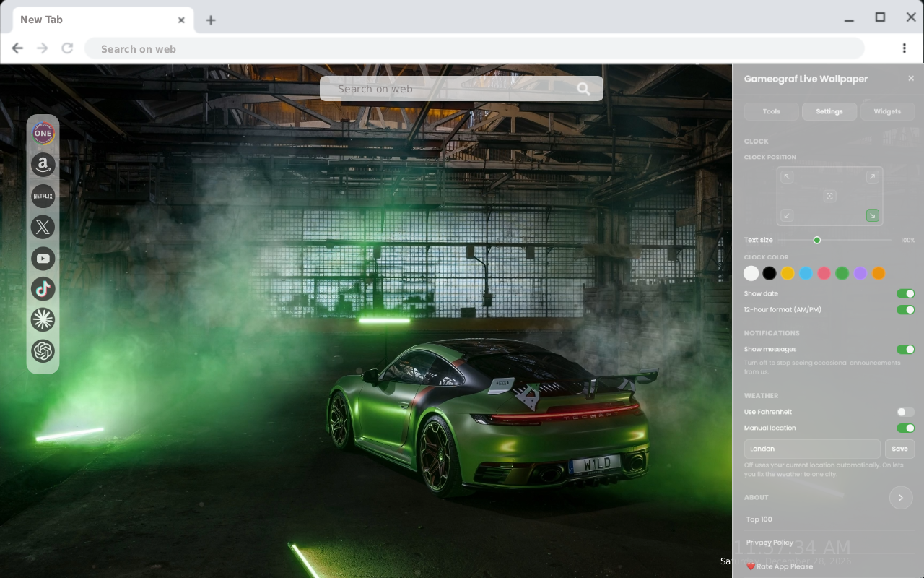The image size is (924, 578).
Task: Turn off Manual location toggle
Action: pos(905,428)
